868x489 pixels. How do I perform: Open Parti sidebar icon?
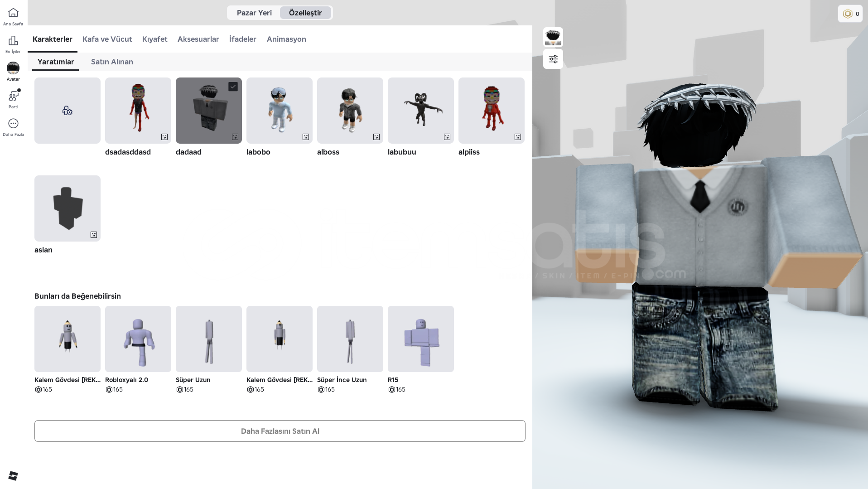pyautogui.click(x=13, y=96)
